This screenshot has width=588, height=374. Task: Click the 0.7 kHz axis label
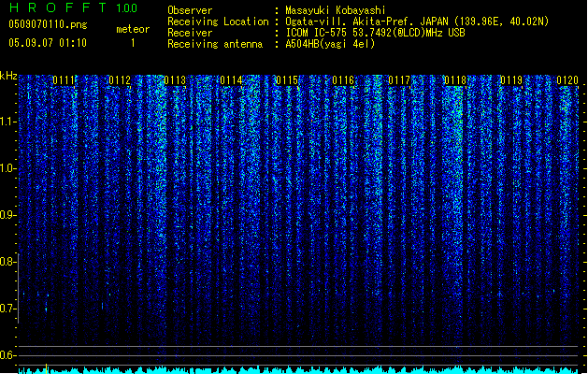8,309
